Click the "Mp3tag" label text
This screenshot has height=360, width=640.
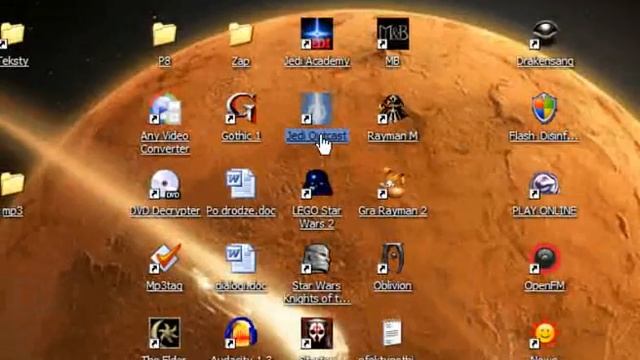tap(164, 286)
